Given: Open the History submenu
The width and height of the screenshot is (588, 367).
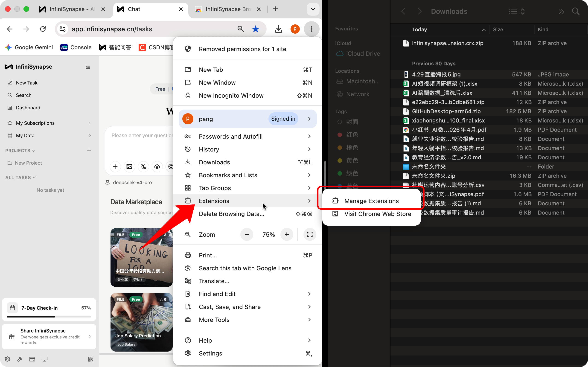Looking at the screenshot, I should pos(247,149).
